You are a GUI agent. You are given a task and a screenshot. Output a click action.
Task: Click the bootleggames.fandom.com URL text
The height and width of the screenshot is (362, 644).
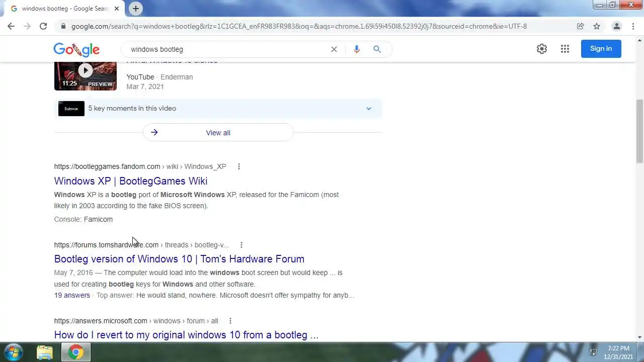pos(107,166)
